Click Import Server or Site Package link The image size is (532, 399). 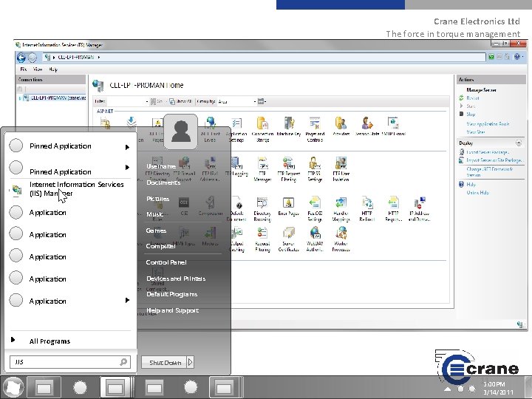pos(494,160)
